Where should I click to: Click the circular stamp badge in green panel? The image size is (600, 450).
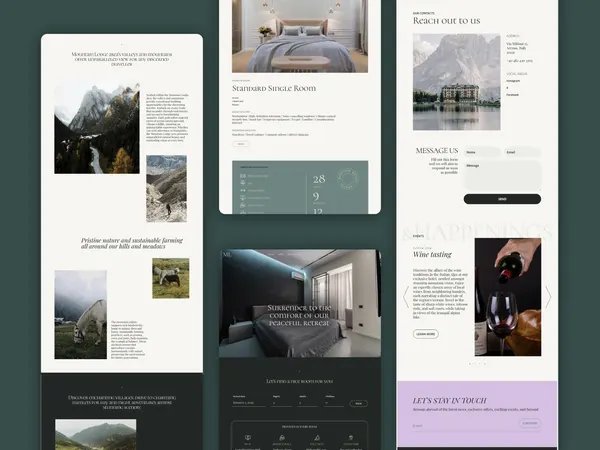pyautogui.click(x=347, y=179)
